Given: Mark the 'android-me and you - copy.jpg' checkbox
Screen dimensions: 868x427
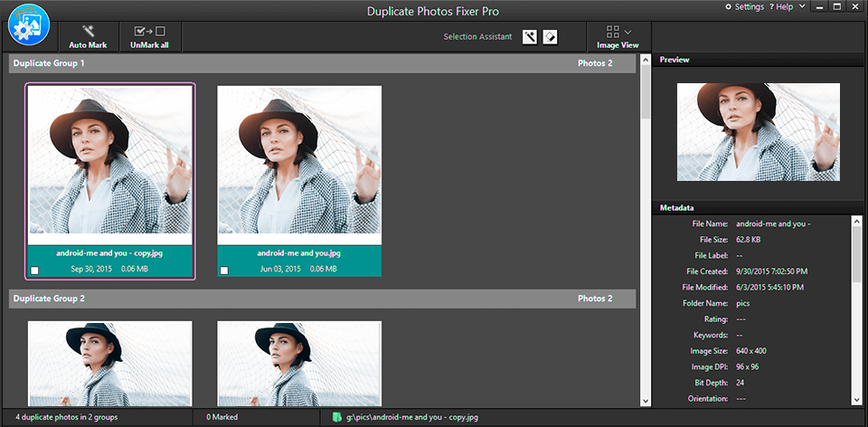Looking at the screenshot, I should click(34, 270).
